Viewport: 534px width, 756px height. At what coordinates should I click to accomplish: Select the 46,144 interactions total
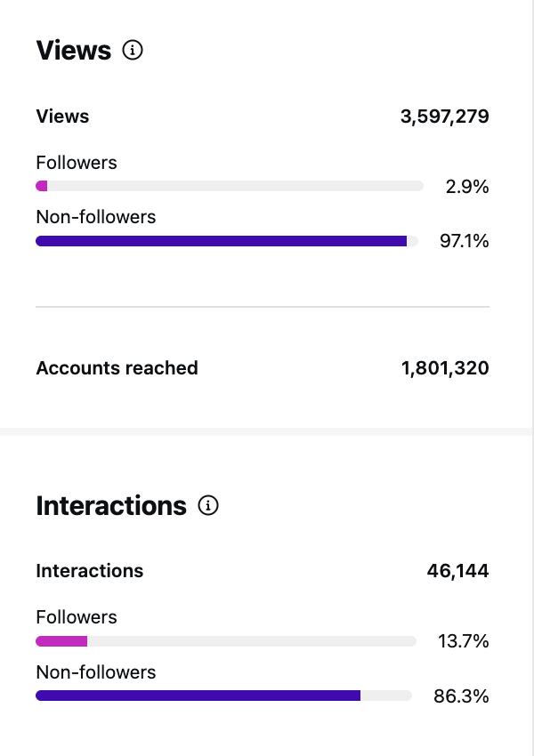tap(457, 571)
